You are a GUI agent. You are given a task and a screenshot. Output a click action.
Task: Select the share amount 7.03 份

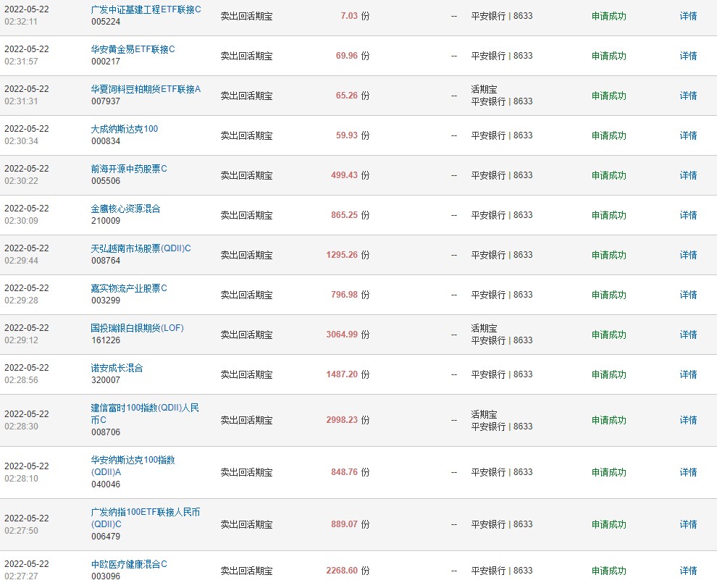[355, 16]
